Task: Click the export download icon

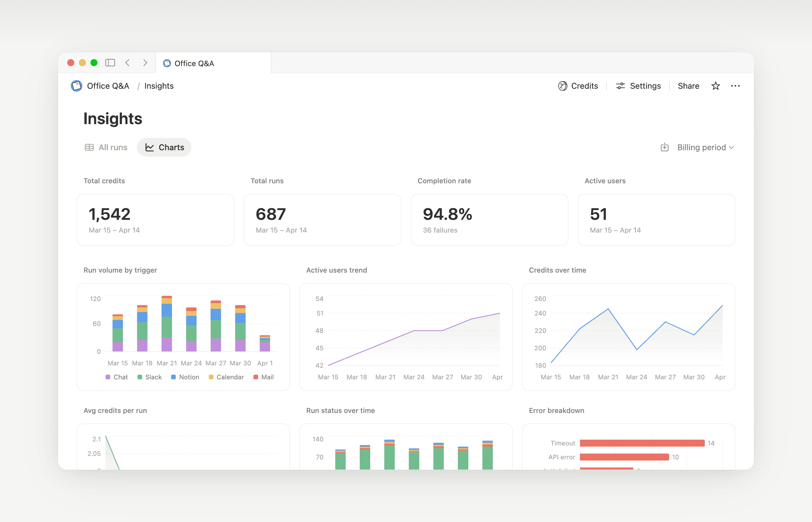Action: [665, 147]
